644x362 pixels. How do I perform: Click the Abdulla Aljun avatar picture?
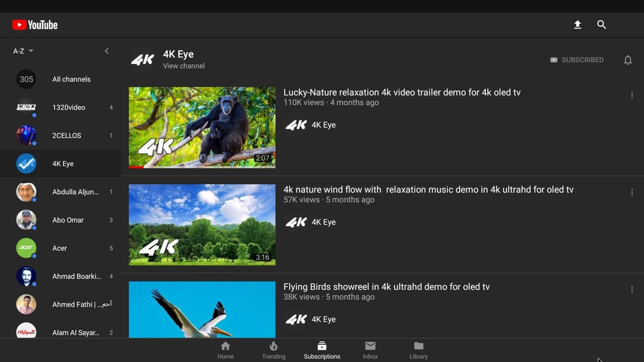(26, 192)
